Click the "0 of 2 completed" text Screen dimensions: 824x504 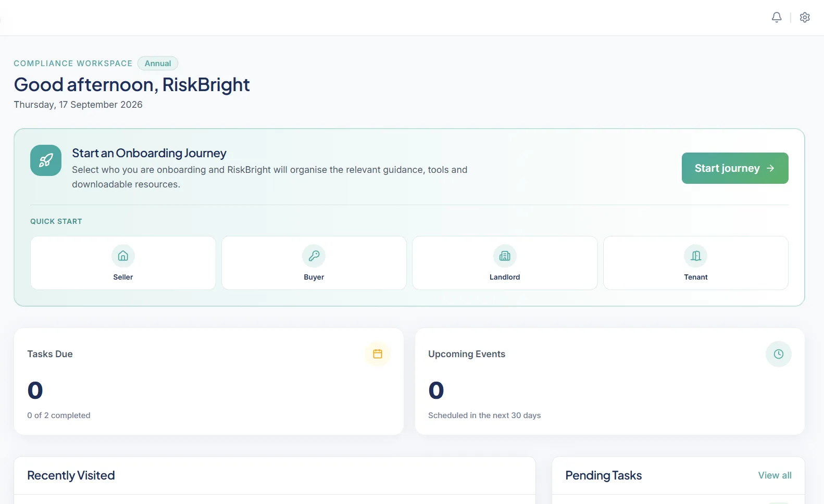pos(59,415)
